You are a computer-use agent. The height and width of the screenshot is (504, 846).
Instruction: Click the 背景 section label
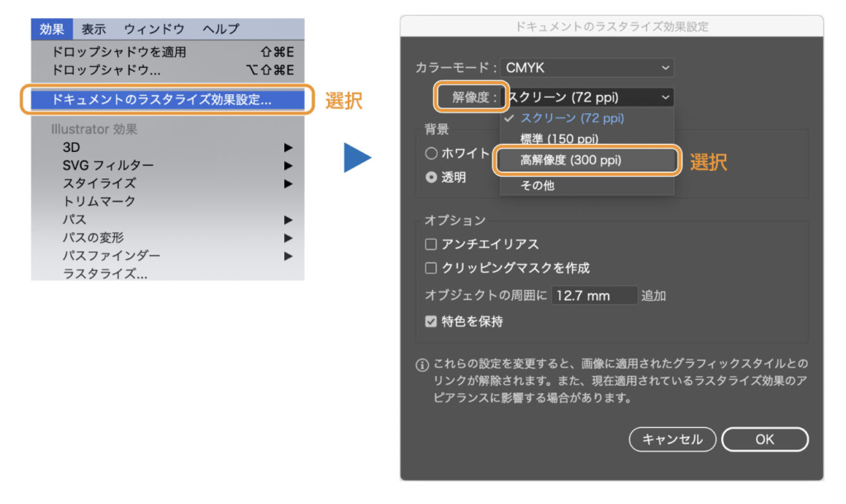point(436,129)
